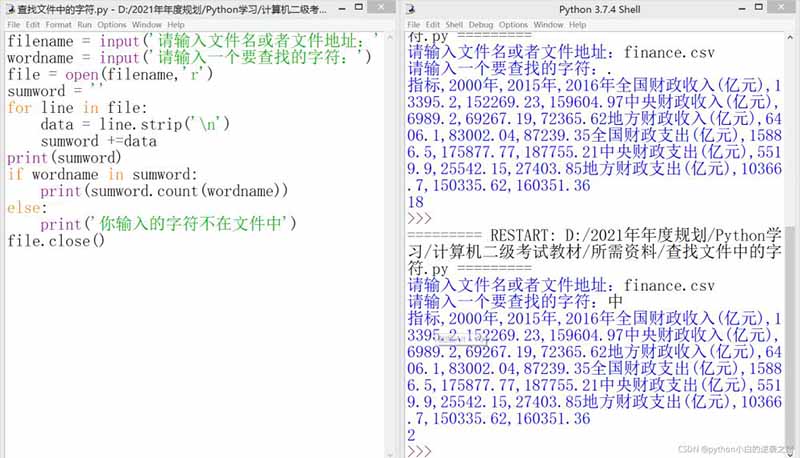This screenshot has width=800, height=458.
Task: Click the Python Shell vertical scrollbar thumb
Action: pos(791,330)
